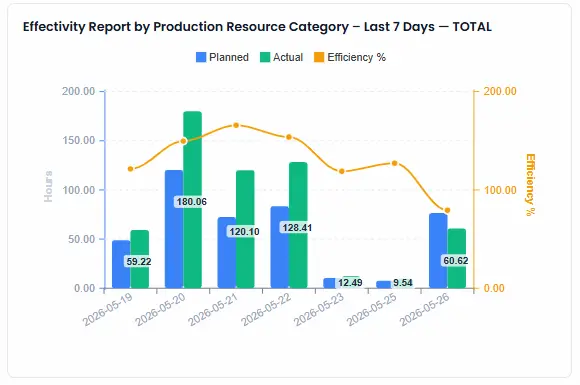Click the efficiency line point for 2026-05-22
Viewport: 580px width, 385px height.
tap(289, 137)
